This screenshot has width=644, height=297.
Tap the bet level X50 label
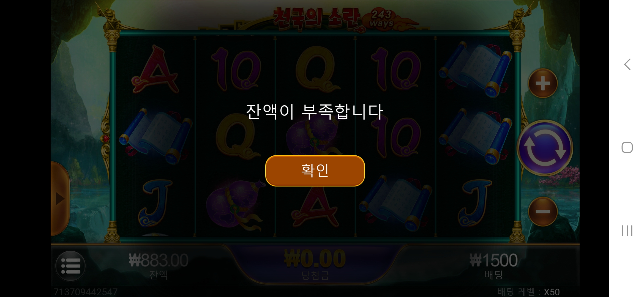coord(528,292)
